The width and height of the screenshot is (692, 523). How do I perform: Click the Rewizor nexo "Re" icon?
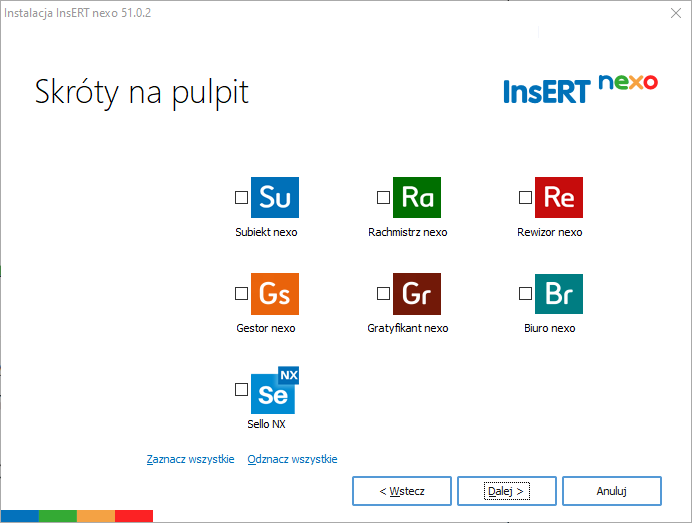tap(559, 197)
